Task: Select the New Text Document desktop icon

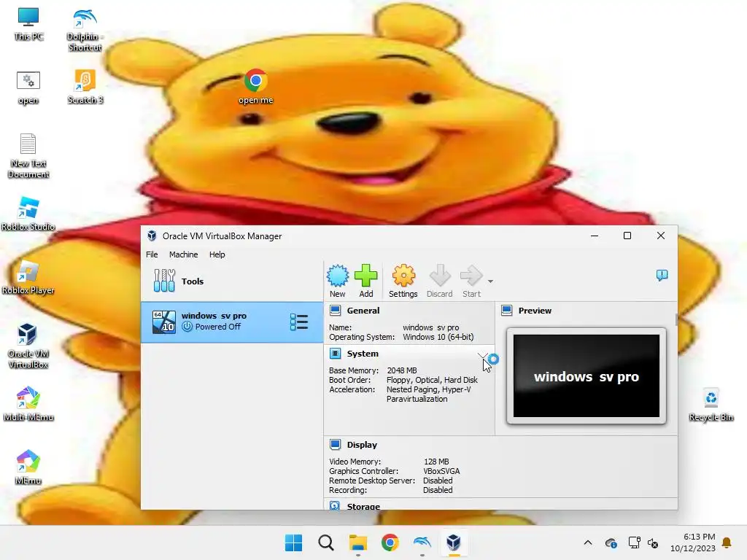Action: (28, 156)
